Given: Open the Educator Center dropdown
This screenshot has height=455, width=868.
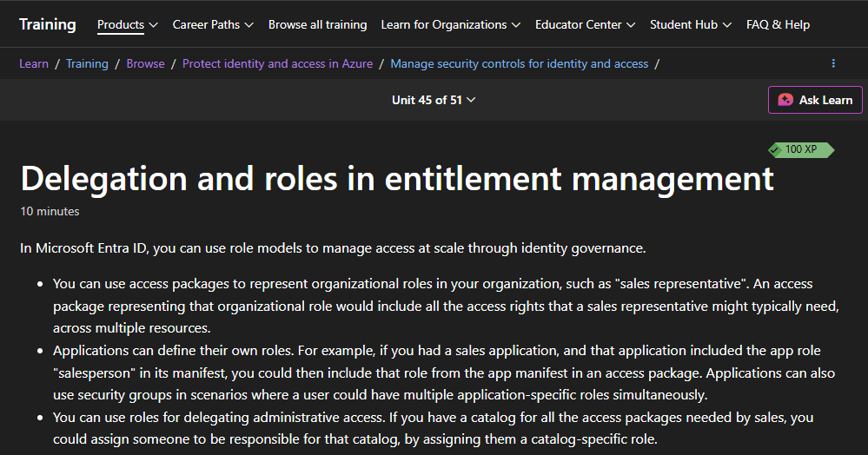Looking at the screenshot, I should click(585, 24).
